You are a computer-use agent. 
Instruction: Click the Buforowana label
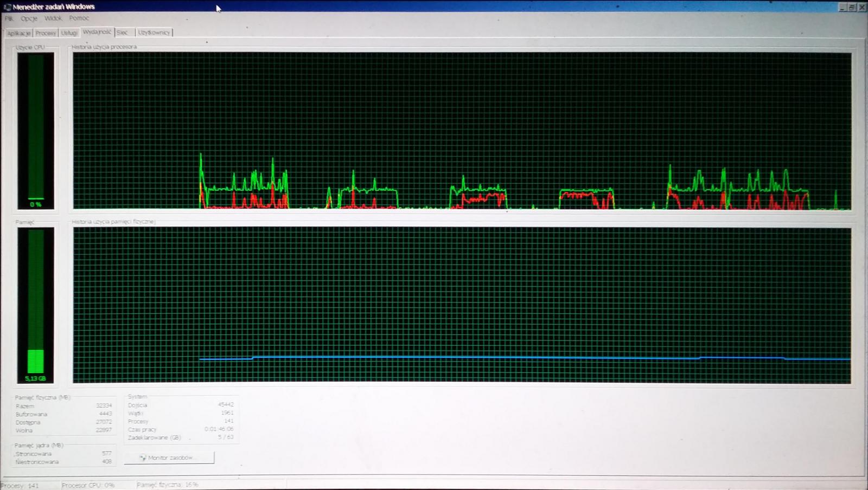31,415
